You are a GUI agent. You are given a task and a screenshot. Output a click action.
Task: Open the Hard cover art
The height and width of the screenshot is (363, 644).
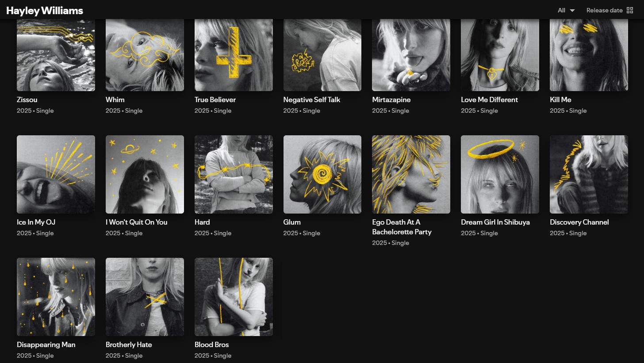point(234,174)
